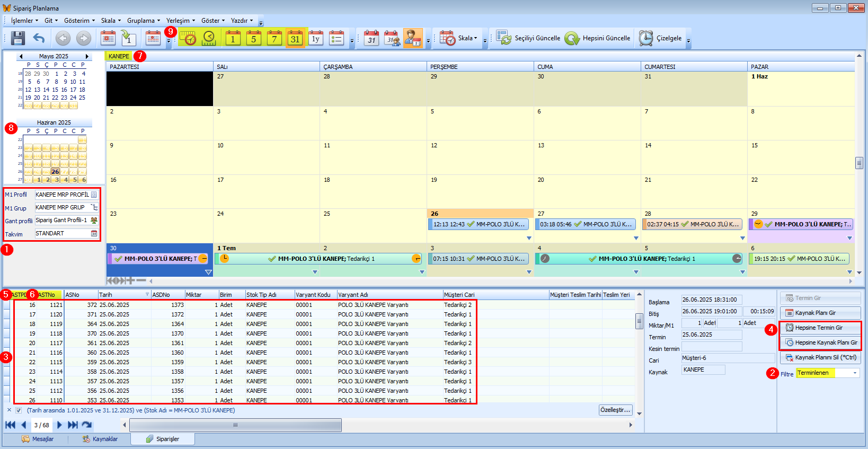Tick the row selector for ASTPD 18
This screenshot has height=449, width=868.
click(x=7, y=324)
